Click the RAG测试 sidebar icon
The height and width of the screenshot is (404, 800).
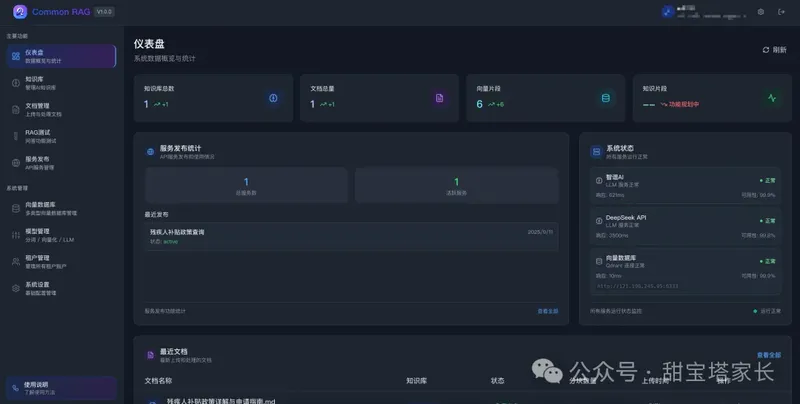[16, 136]
